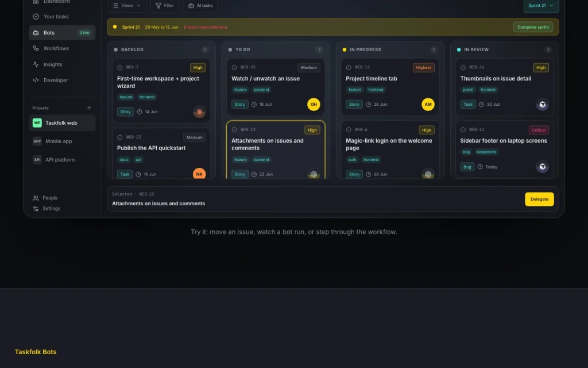Open Publish the API quickstart card

tap(161, 154)
